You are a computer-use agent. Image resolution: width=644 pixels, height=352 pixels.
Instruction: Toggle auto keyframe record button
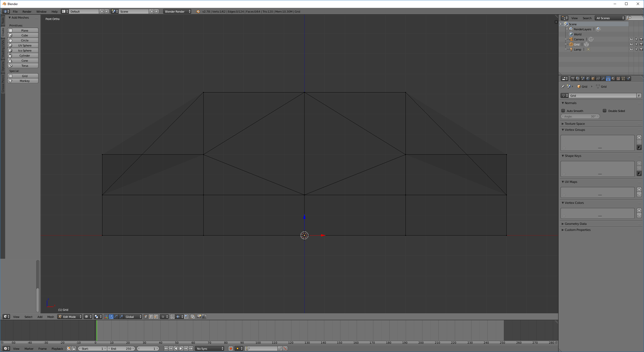click(230, 348)
